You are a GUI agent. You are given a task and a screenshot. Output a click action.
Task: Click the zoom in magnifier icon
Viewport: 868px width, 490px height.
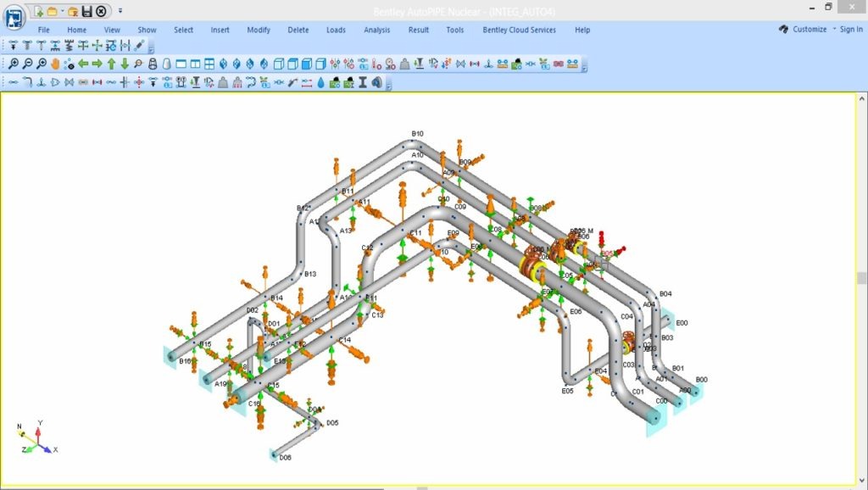pyautogui.click(x=14, y=64)
